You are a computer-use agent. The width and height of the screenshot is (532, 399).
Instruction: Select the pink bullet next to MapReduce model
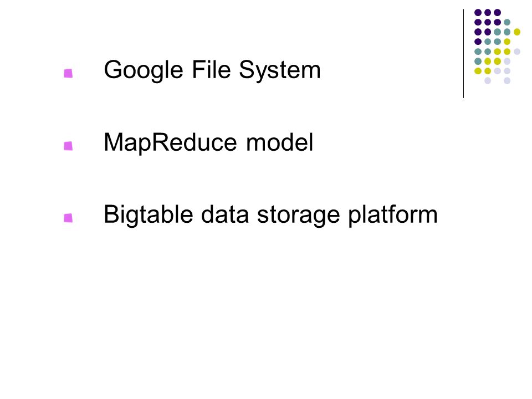(68, 146)
